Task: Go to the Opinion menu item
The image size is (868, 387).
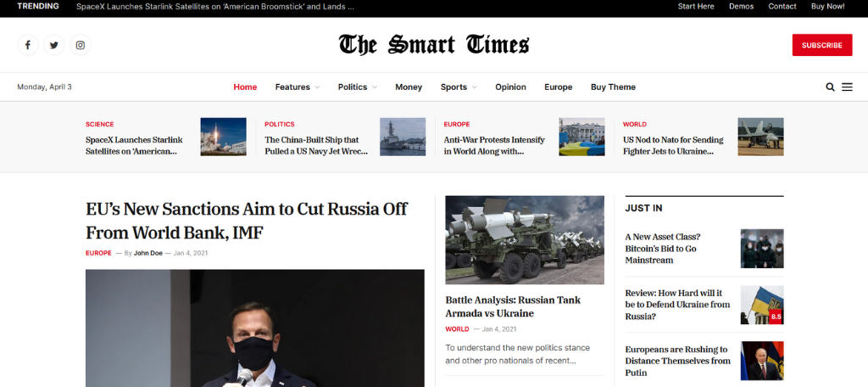Action: [x=510, y=87]
